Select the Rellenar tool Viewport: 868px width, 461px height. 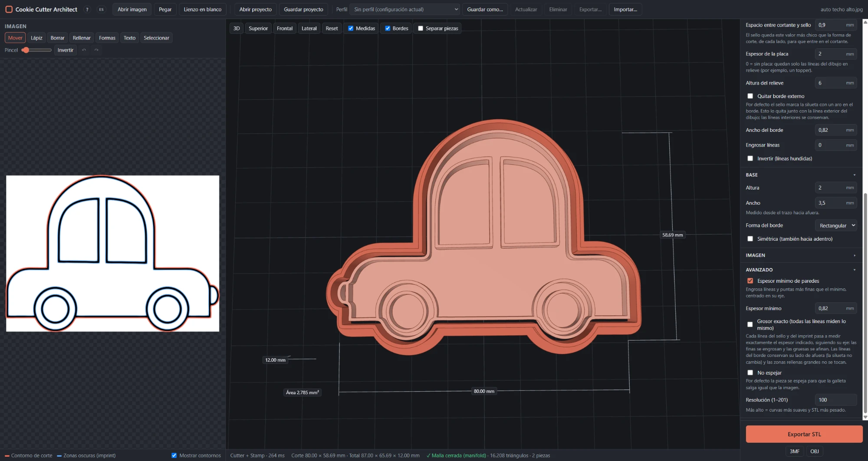coord(82,38)
